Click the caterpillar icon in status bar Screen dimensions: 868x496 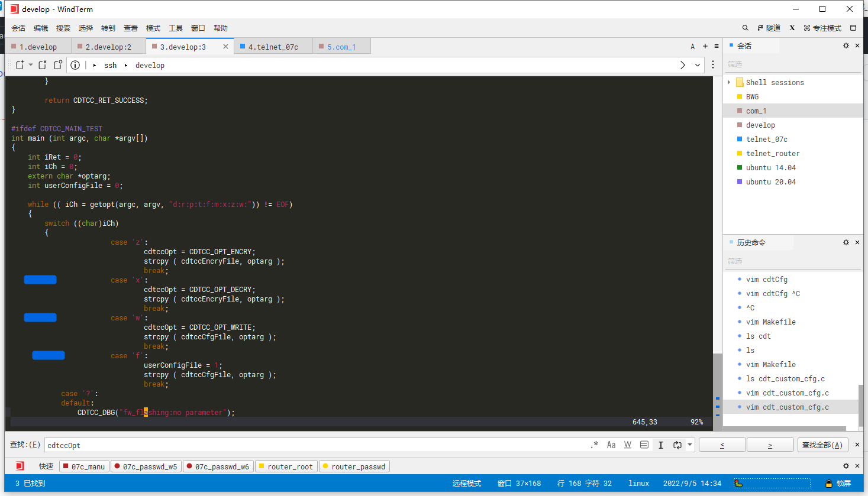coord(738,483)
